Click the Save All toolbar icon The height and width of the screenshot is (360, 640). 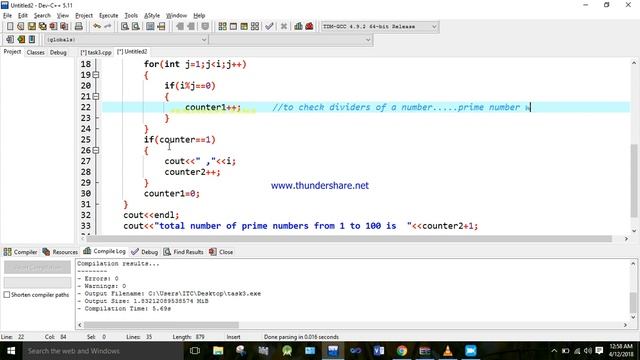pyautogui.click(x=42, y=27)
